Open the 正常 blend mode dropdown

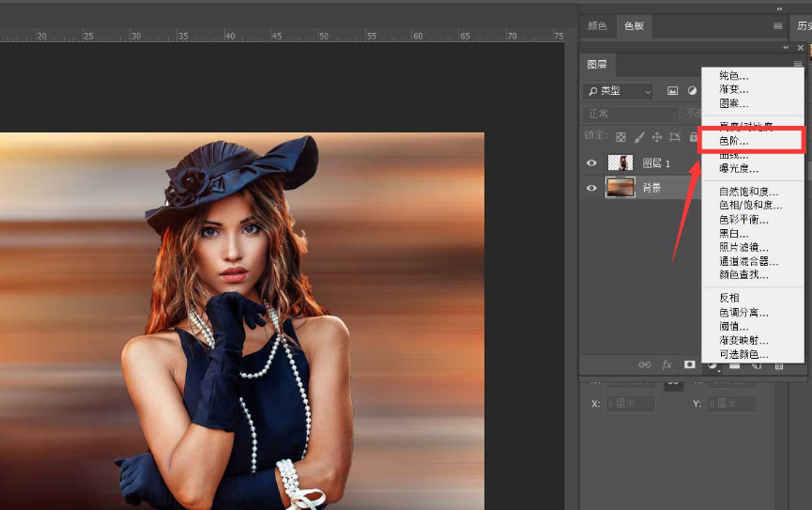click(x=629, y=114)
